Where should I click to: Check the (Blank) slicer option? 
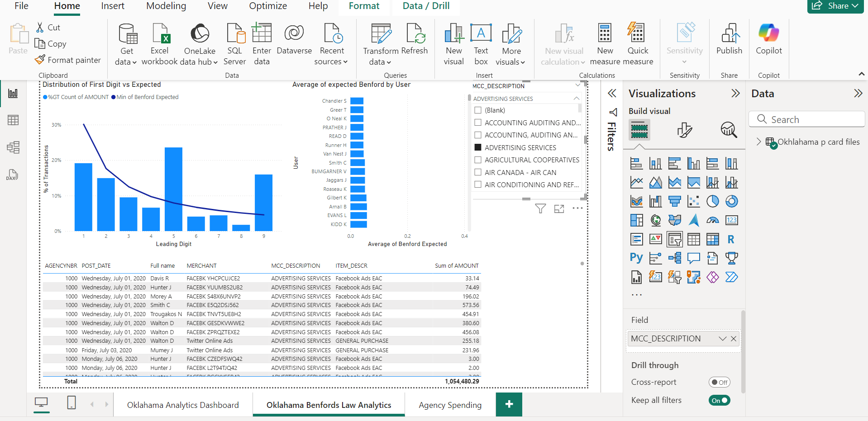pyautogui.click(x=478, y=110)
